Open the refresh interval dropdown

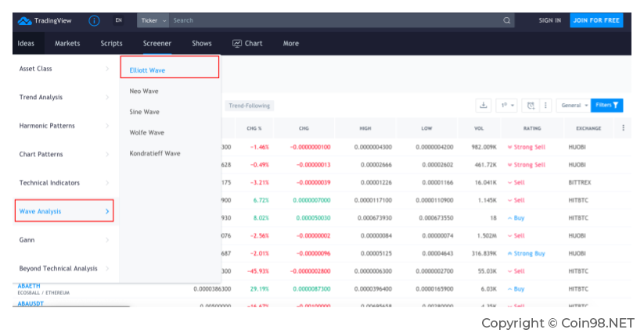click(507, 106)
